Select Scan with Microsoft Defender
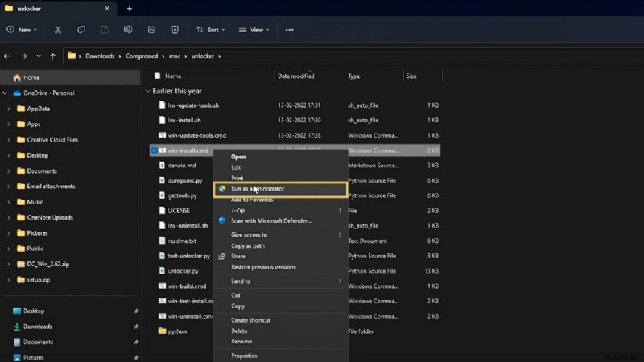This screenshot has height=362, width=644. click(271, 220)
